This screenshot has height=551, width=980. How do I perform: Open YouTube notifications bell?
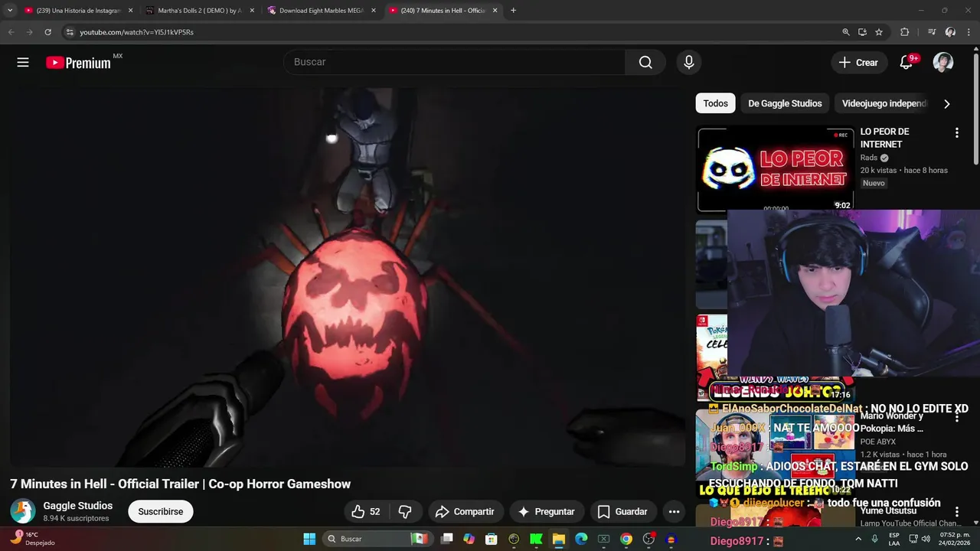[x=906, y=63]
